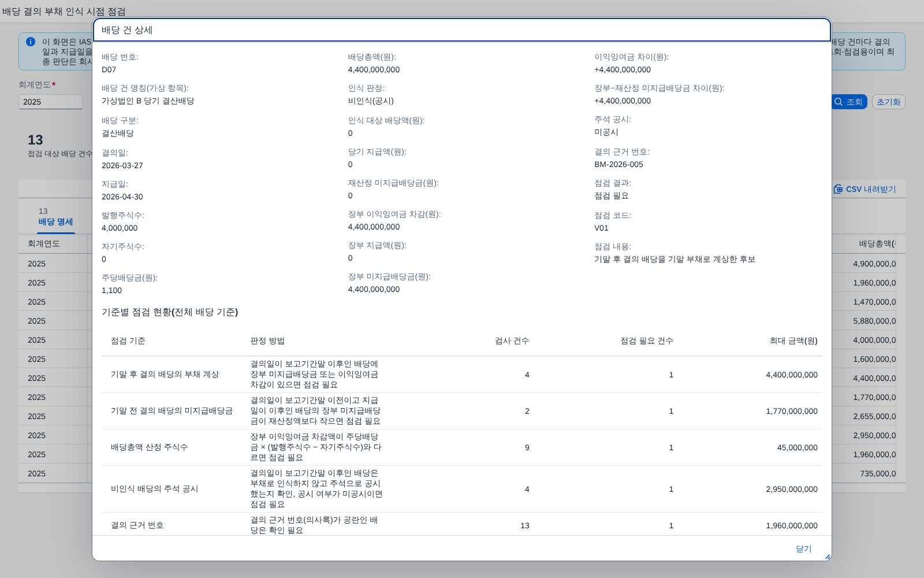The image size is (924, 578).
Task: Click the resolution reference BM-2026-005
Action: [x=619, y=164]
